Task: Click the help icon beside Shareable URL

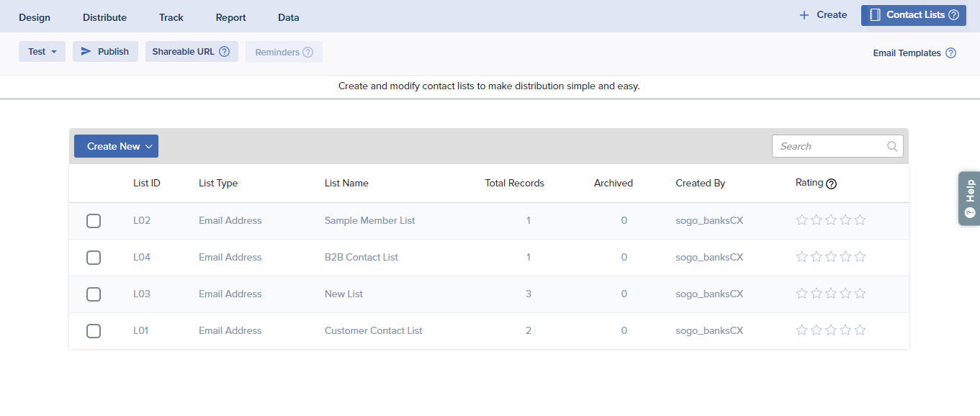Action: pyautogui.click(x=224, y=52)
